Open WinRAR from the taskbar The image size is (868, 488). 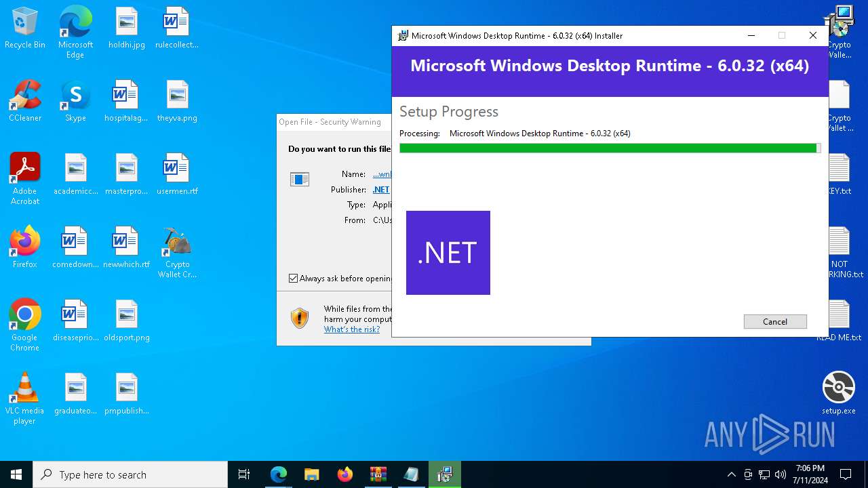click(x=378, y=474)
